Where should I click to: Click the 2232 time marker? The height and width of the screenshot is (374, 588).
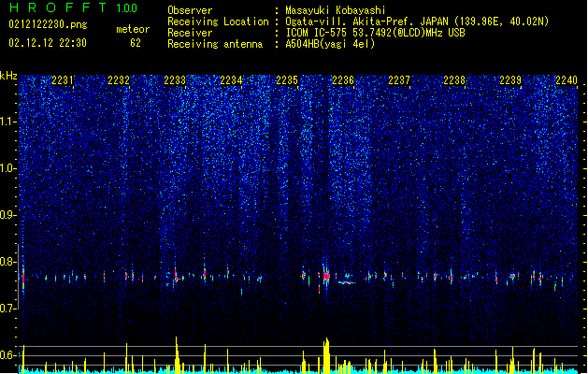[x=119, y=80]
